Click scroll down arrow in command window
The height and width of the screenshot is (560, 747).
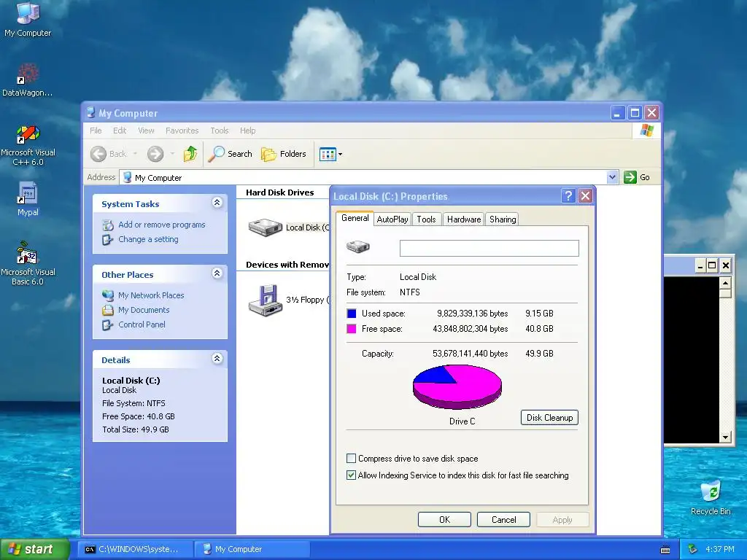(x=725, y=437)
